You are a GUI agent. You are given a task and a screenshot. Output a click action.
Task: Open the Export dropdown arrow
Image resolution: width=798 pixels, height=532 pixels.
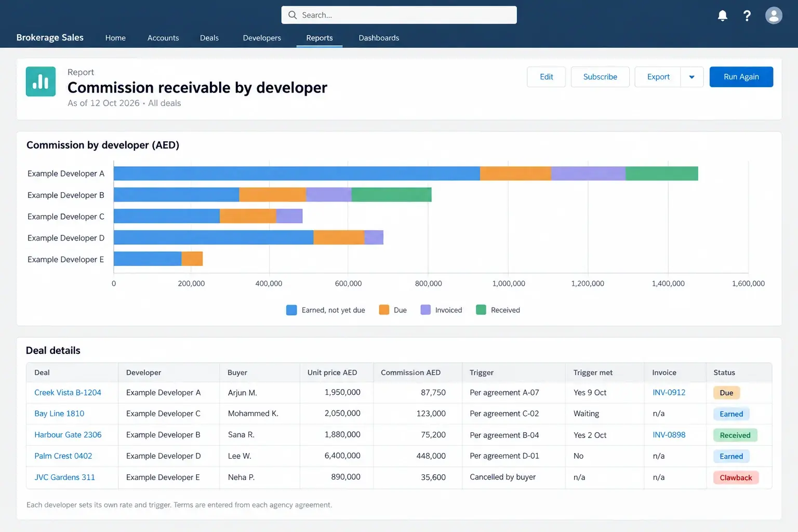(x=692, y=77)
